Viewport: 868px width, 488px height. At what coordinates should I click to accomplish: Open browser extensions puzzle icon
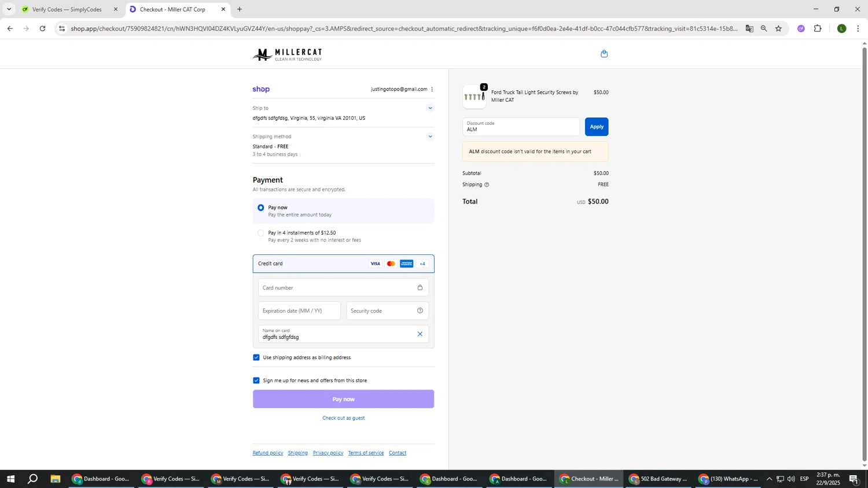pyautogui.click(x=818, y=28)
